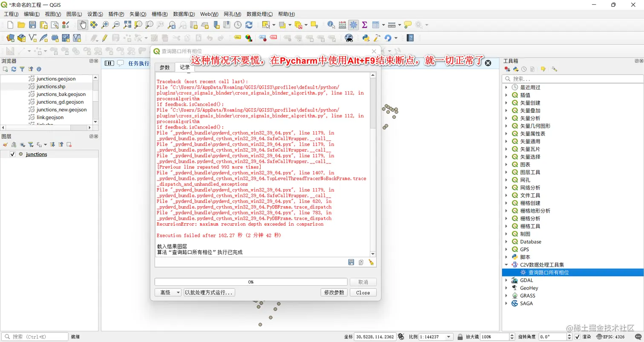Image resolution: width=644 pixels, height=342 pixels.
Task: Switch to the 参数 tab
Action: pyautogui.click(x=165, y=67)
